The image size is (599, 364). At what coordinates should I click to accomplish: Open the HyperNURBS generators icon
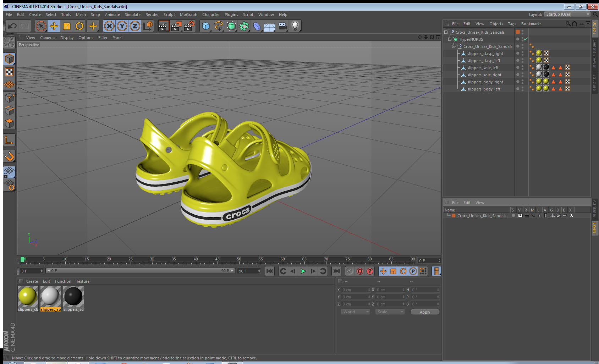[231, 26]
